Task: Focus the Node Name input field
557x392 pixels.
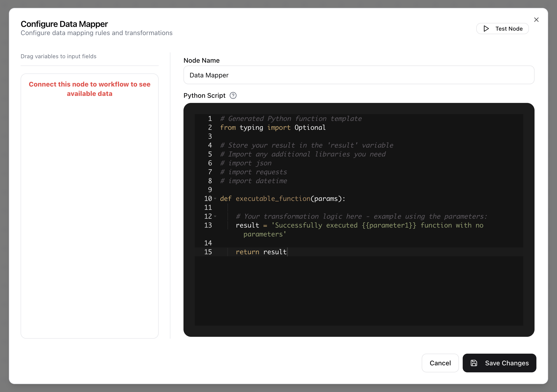Action: [x=359, y=75]
